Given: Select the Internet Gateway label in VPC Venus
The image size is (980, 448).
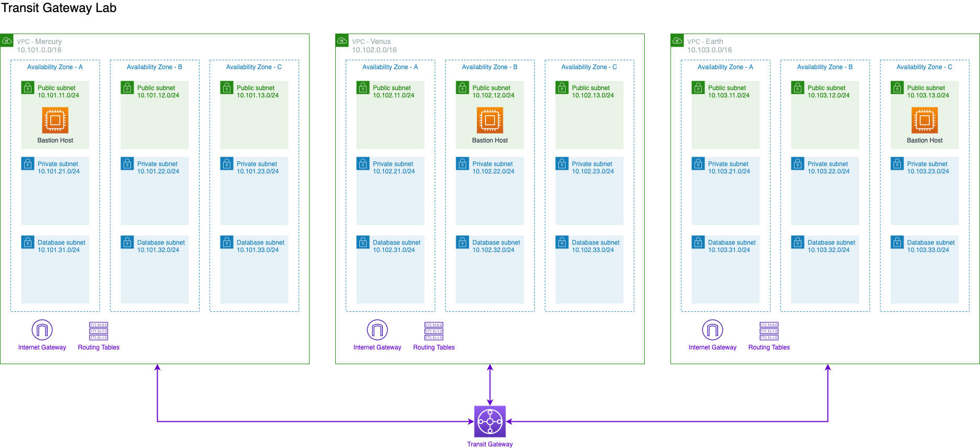Looking at the screenshot, I should click(377, 347).
